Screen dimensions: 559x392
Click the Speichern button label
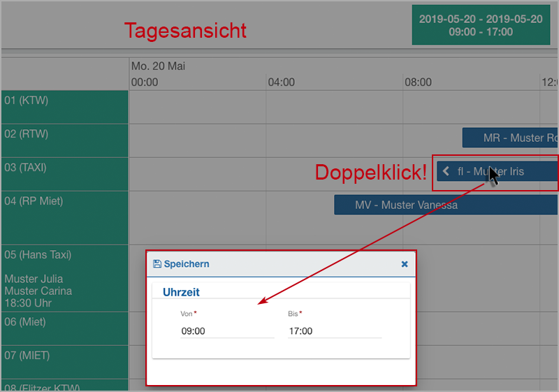(187, 264)
